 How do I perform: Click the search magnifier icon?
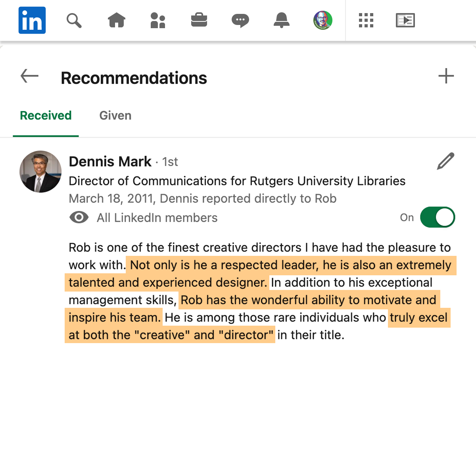click(74, 20)
